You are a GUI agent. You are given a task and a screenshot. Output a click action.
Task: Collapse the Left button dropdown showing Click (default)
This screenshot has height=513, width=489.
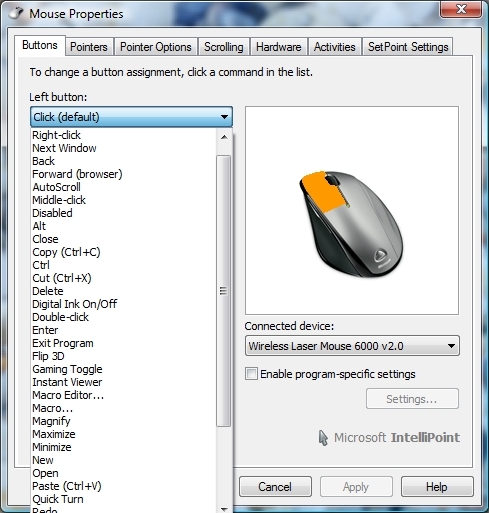click(x=131, y=117)
